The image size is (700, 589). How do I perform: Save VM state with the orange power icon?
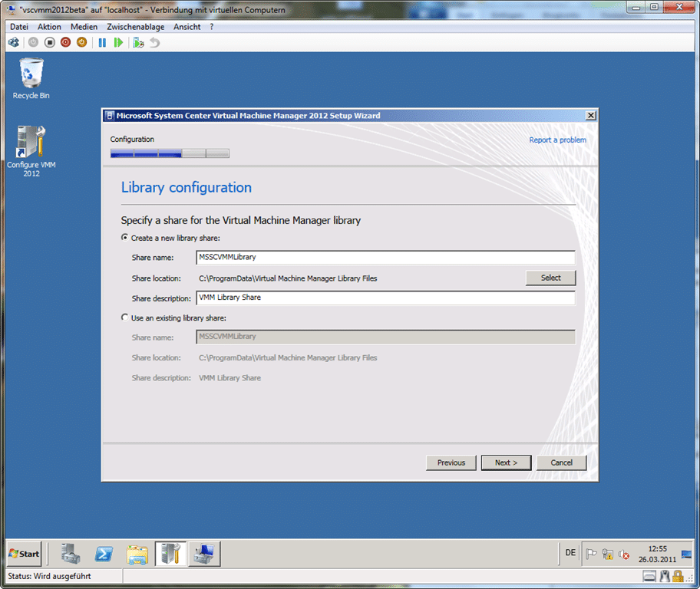81,42
